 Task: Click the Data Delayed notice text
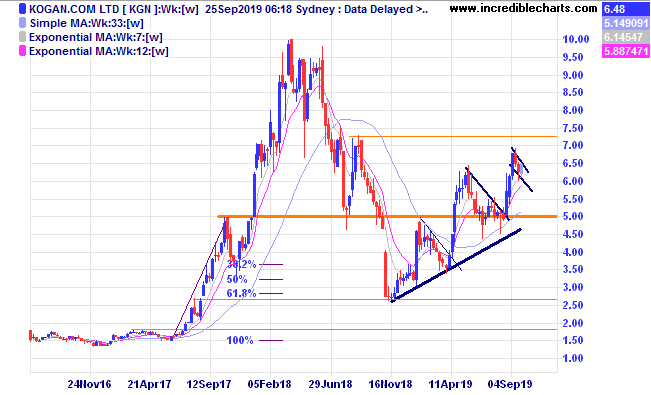383,9
